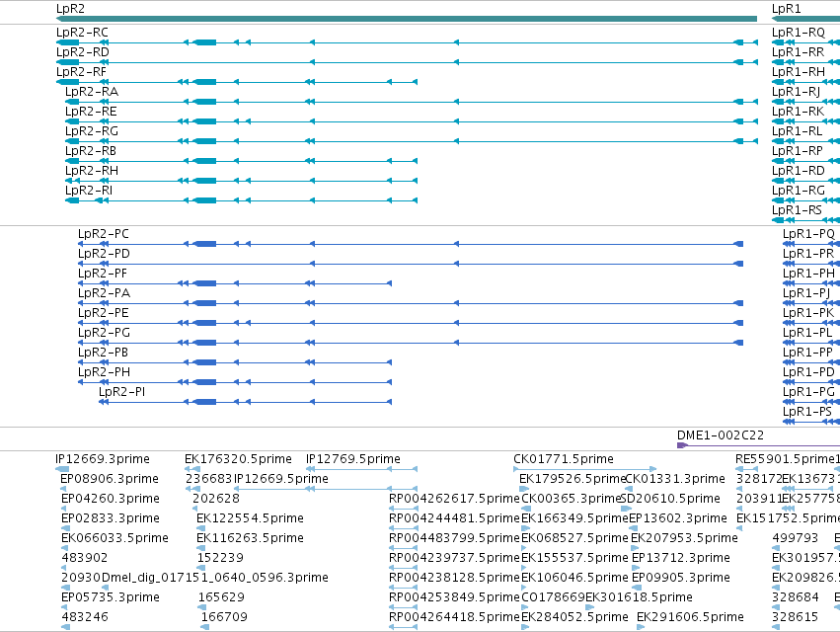Select the LpR2-RI transcript label

(x=89, y=191)
